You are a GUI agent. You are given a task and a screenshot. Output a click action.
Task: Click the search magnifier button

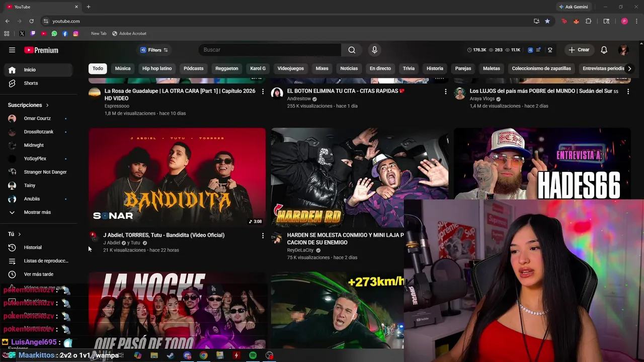click(x=352, y=50)
